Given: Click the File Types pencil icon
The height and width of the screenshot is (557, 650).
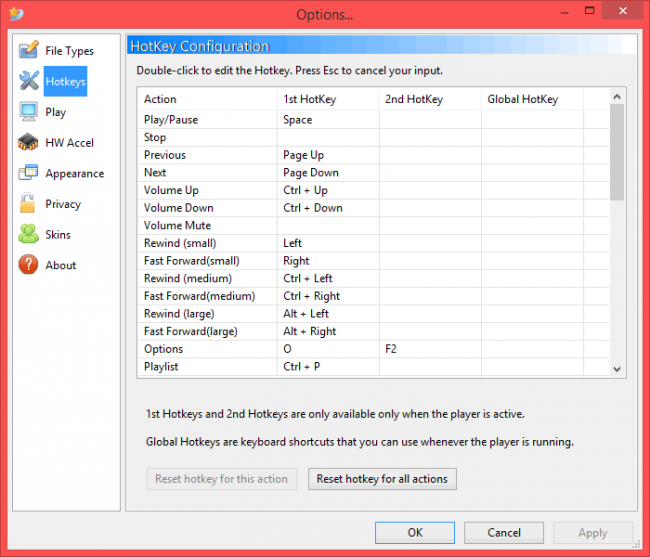Looking at the screenshot, I should tap(29, 50).
